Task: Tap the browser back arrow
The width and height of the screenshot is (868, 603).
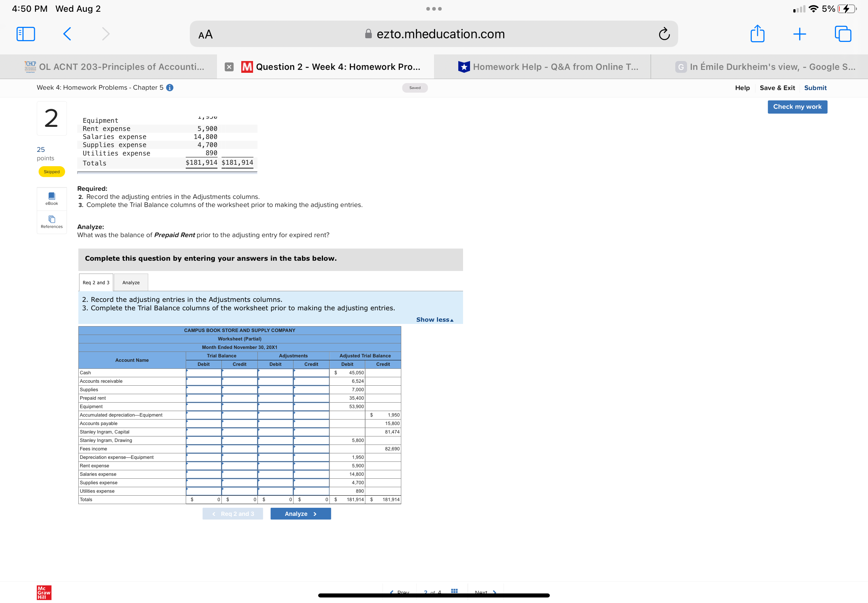Action: (x=67, y=34)
